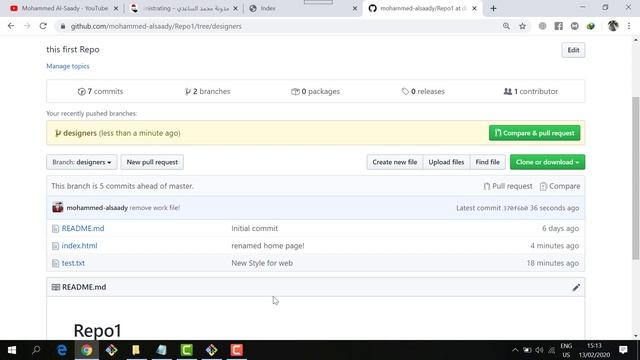Go back with browser back arrow

coord(11,26)
